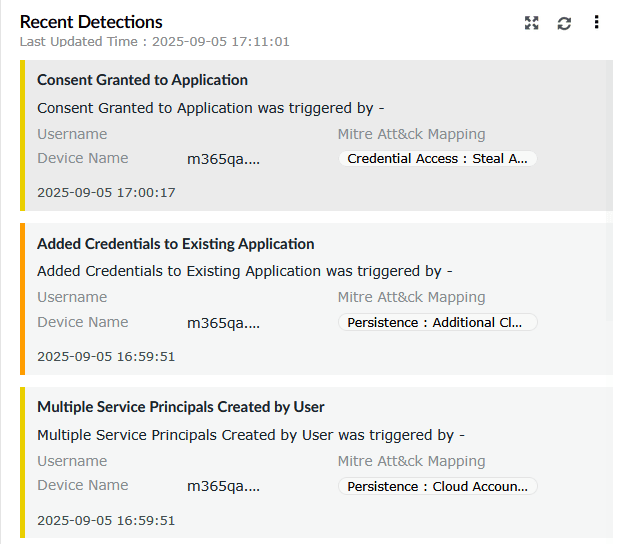Click orange severity bar of Added Credentials card

(22, 299)
